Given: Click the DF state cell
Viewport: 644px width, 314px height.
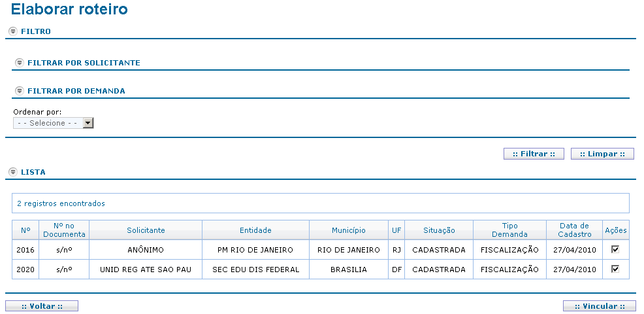Looking at the screenshot, I should pos(396,270).
